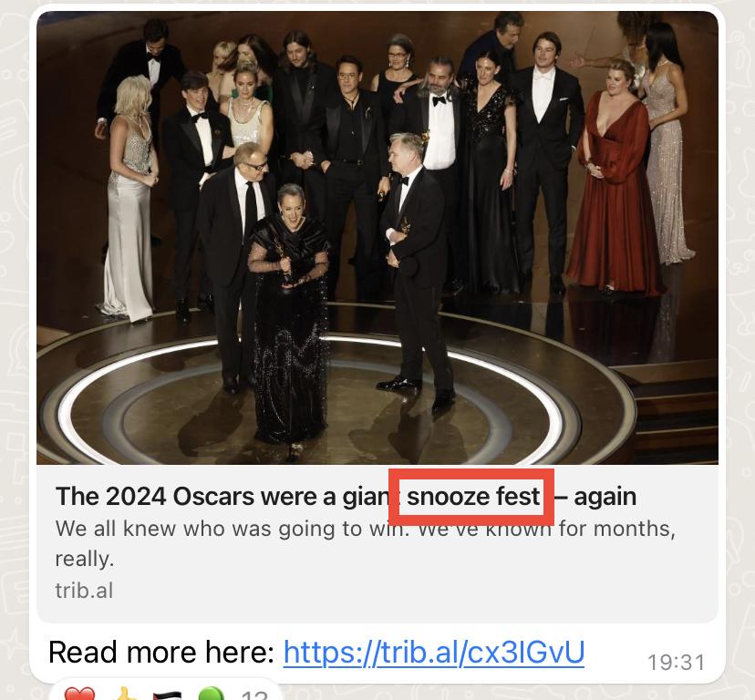Viewport: 755px width, 700px height.
Task: Tap the flag reaction emoji
Action: (x=167, y=695)
